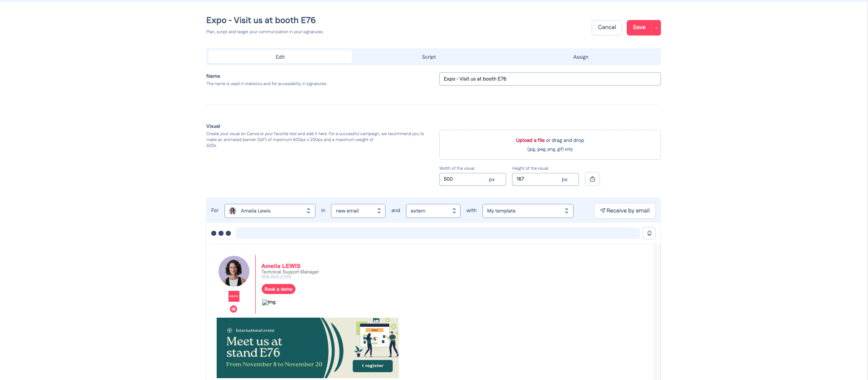Click the Technical Support Manager text
This screenshot has height=380, width=868.
click(290, 272)
